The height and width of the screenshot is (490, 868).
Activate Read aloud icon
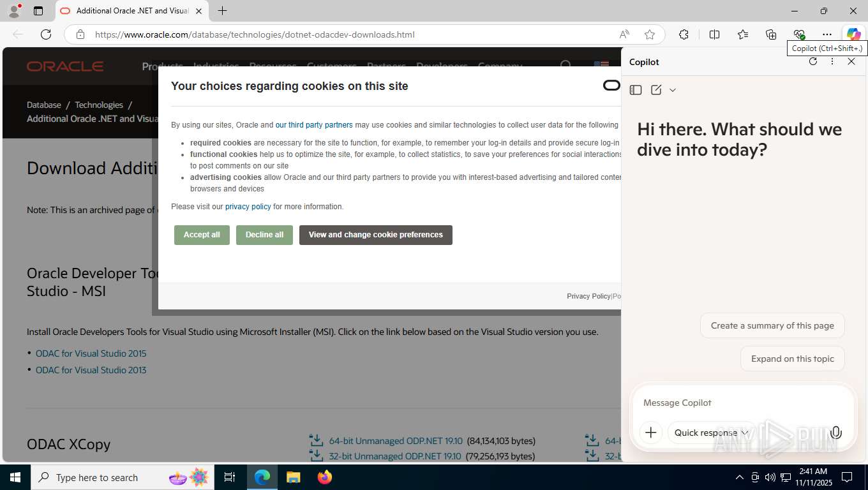tap(624, 34)
